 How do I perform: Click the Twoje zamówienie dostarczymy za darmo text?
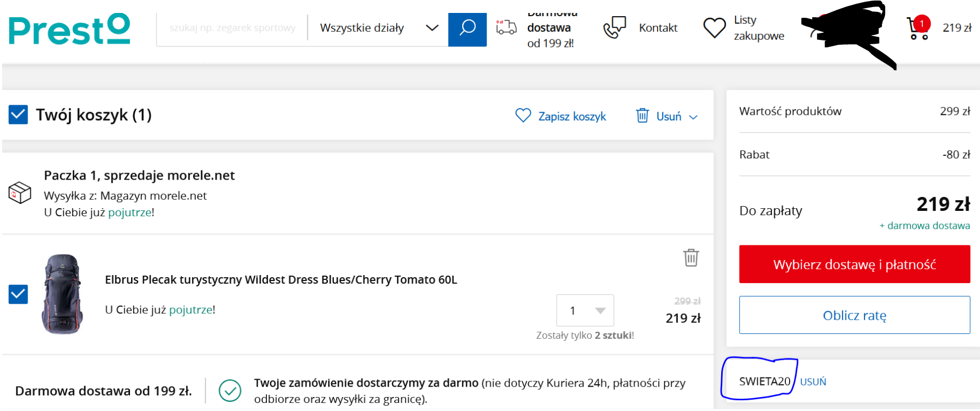click(366, 383)
